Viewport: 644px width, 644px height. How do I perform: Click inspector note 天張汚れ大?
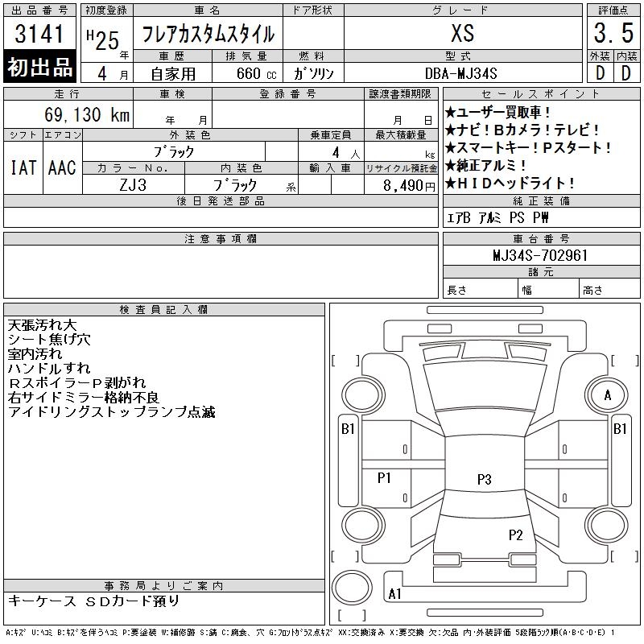pos(43,325)
